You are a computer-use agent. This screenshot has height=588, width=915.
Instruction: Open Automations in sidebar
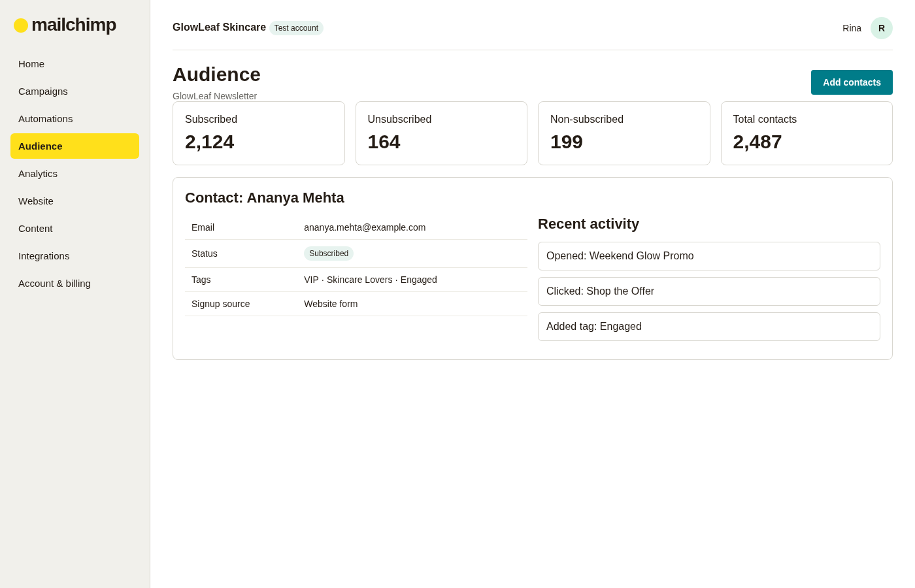[x=75, y=119]
